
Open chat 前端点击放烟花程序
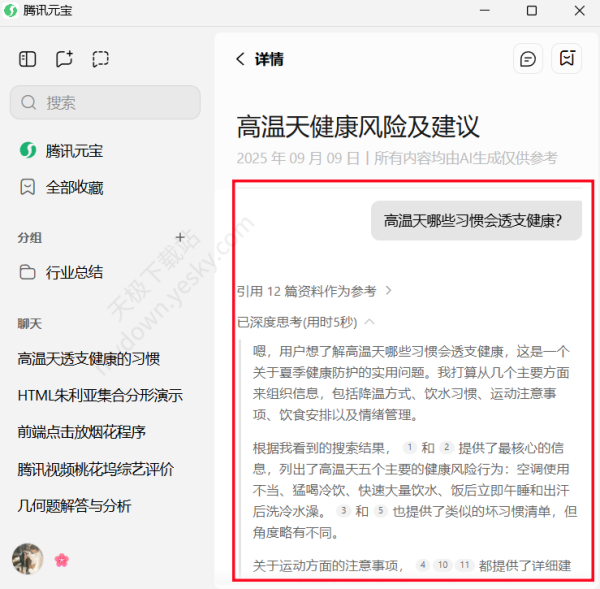(x=82, y=432)
